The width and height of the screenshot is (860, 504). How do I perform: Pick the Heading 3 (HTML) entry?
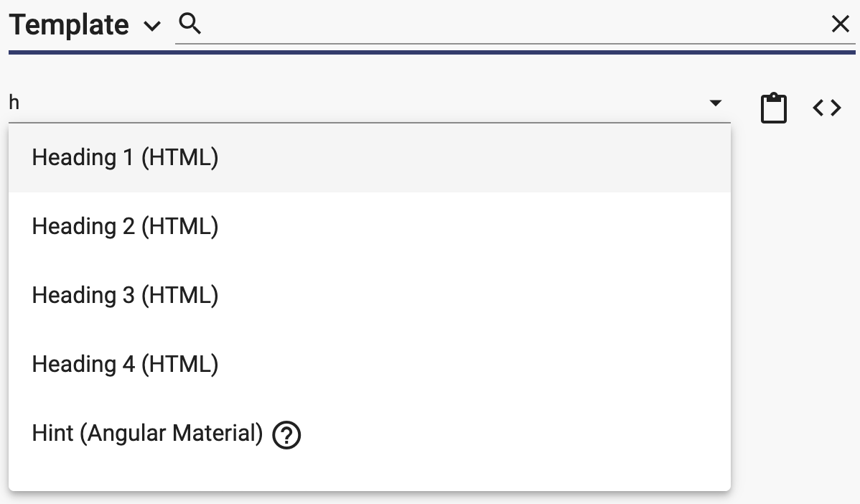point(370,296)
